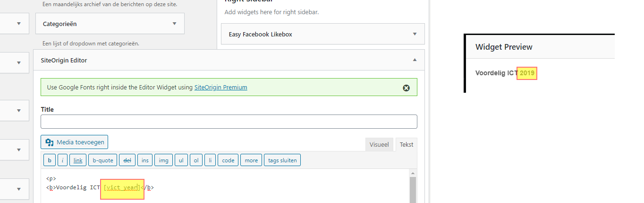Expand the Categorieën widget

coord(174,23)
